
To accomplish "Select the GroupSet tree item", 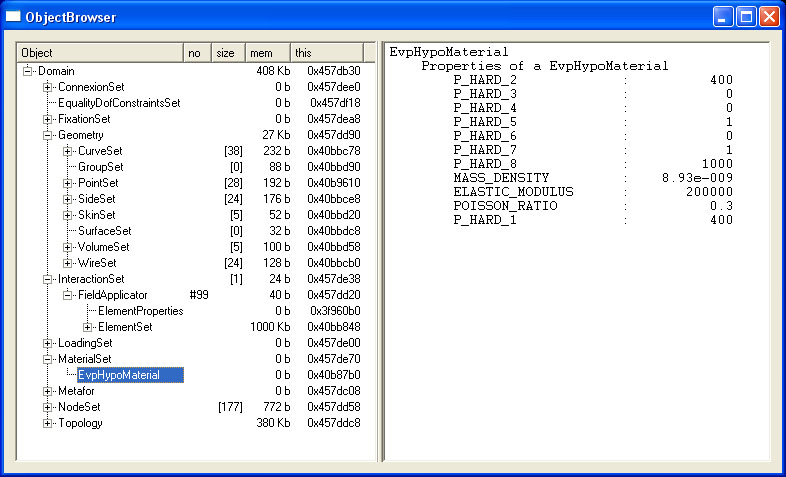I will tap(101, 167).
